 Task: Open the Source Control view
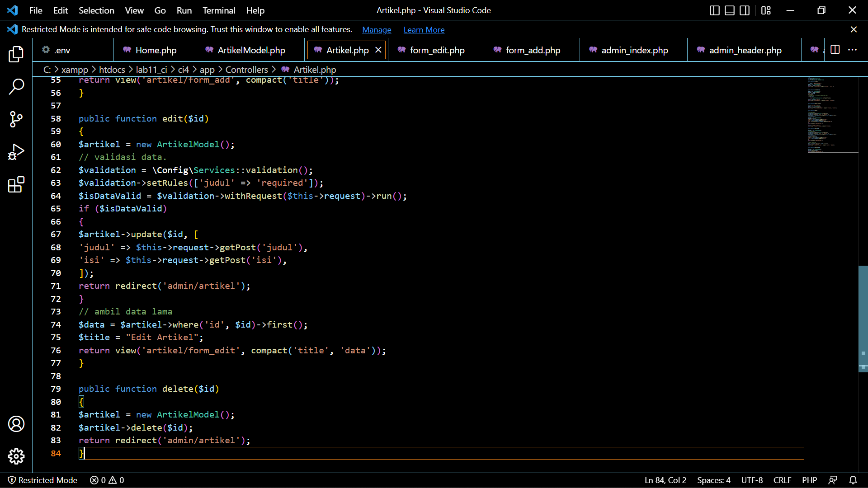pos(16,119)
